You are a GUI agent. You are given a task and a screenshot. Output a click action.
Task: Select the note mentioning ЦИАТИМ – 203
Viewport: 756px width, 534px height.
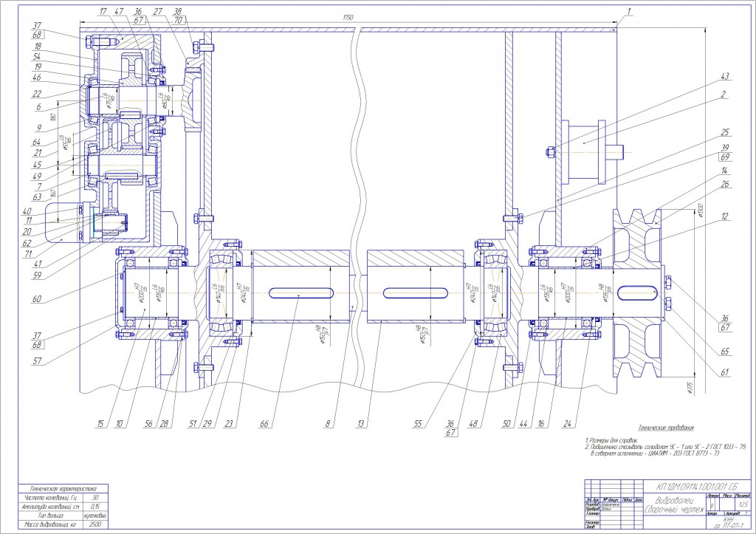[x=656, y=454]
